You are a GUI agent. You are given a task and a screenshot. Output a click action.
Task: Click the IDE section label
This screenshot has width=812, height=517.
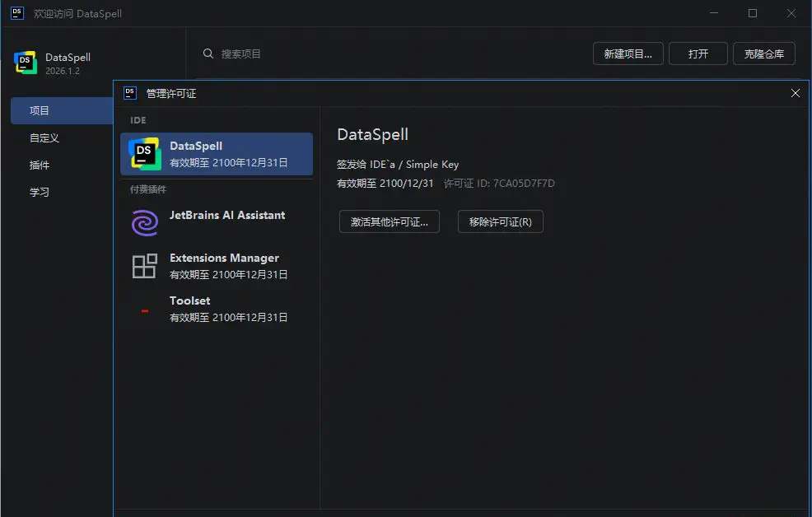pos(138,120)
